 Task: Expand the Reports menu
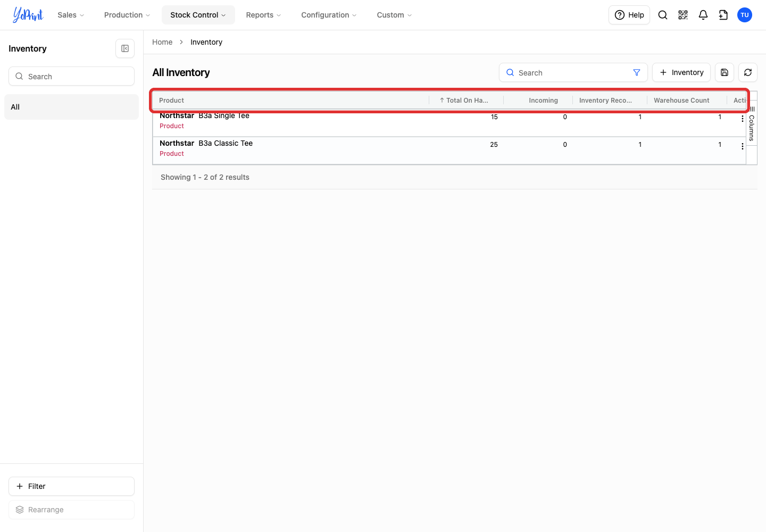[263, 15]
